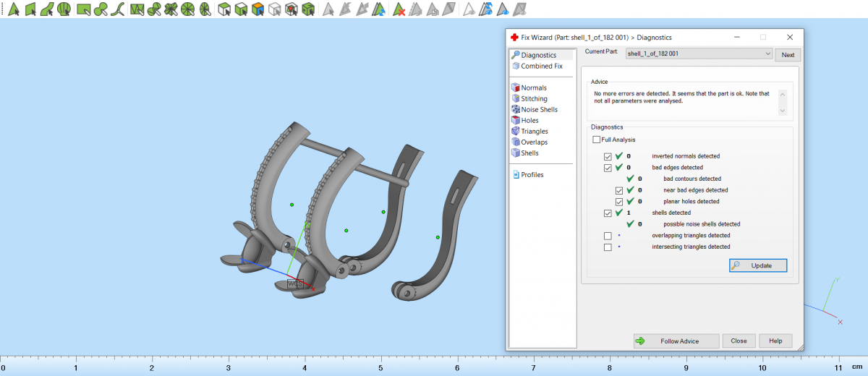Enable intersecting triangles detected checkbox

tap(608, 247)
